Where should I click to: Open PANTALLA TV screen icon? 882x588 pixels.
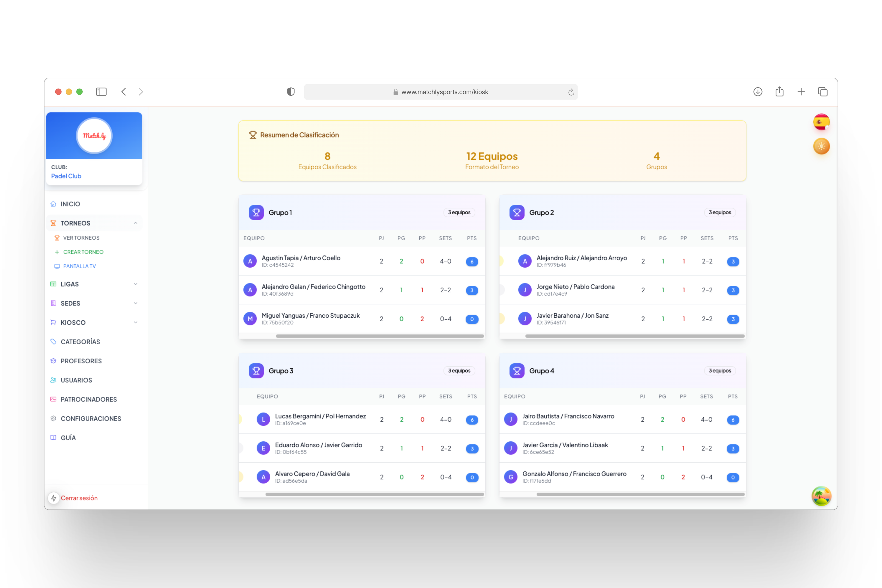point(57,266)
